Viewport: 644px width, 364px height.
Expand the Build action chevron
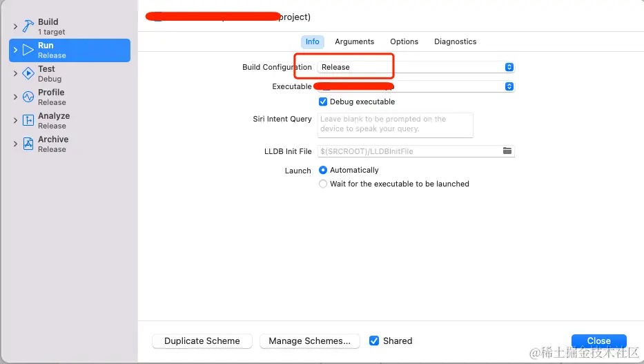click(x=15, y=26)
